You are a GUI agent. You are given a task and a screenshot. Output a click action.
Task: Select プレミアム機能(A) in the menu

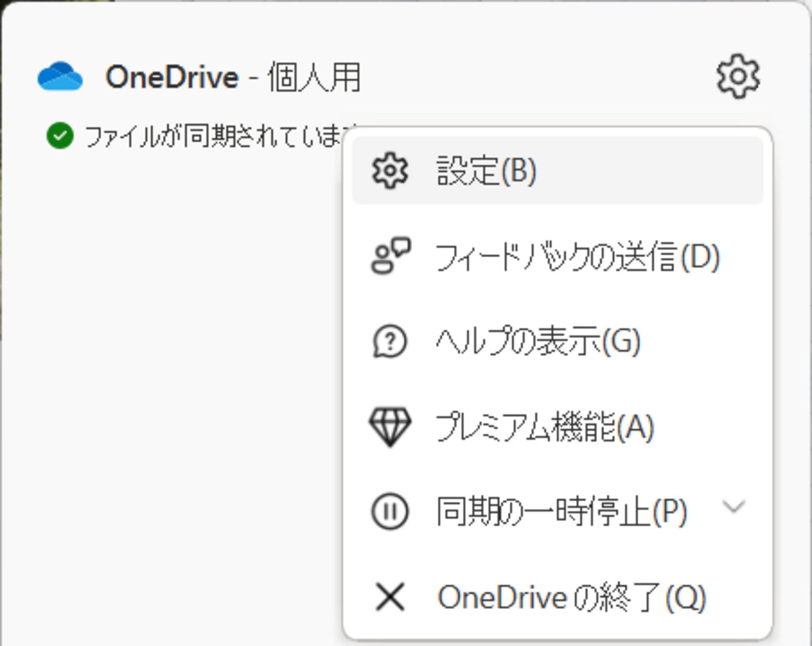(544, 427)
